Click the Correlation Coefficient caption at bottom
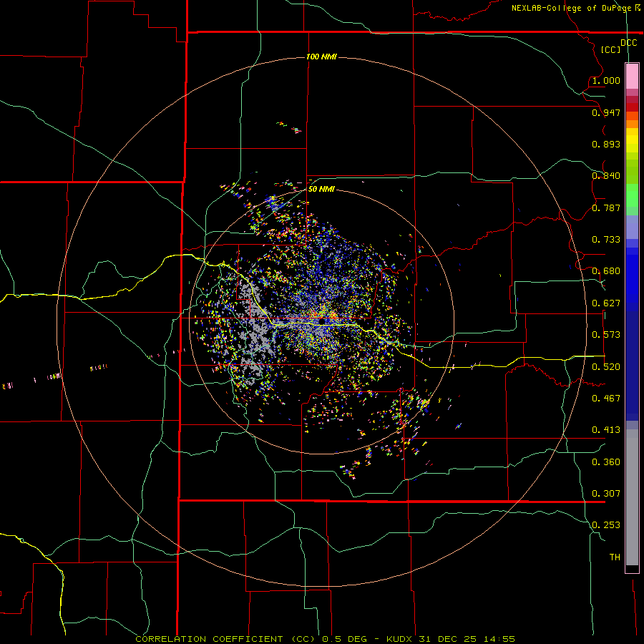 (325, 639)
